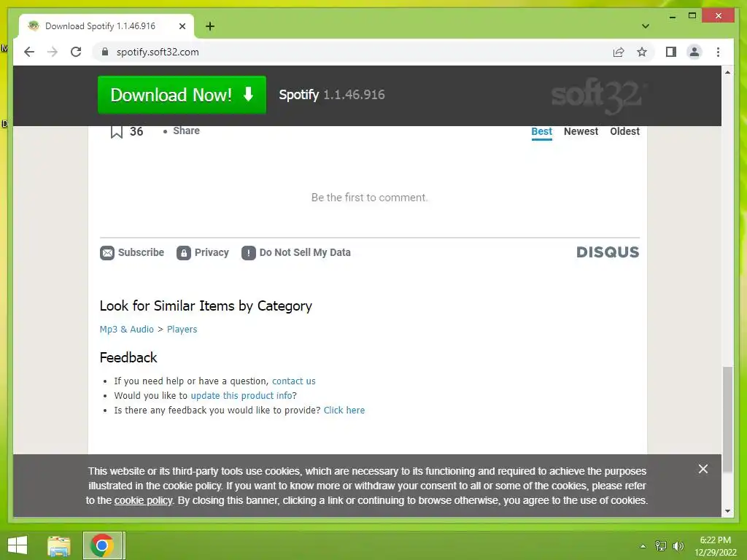This screenshot has width=747, height=560.
Task: Click the green Download Now! button
Action: pos(182,95)
